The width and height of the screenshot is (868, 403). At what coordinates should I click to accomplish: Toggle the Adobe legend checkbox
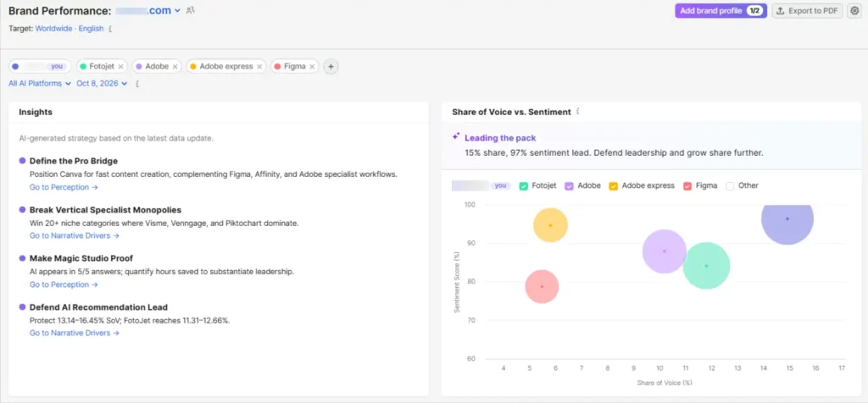click(x=569, y=186)
